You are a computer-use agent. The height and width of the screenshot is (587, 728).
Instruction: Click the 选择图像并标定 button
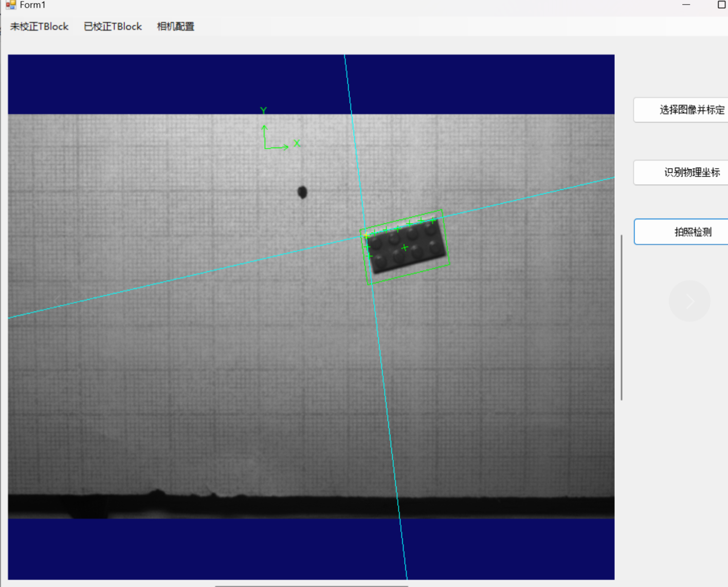coord(681,110)
